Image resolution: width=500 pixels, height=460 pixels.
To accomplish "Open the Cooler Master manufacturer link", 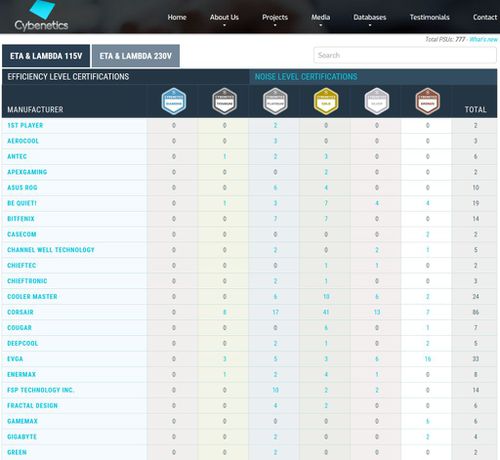I will [x=32, y=297].
